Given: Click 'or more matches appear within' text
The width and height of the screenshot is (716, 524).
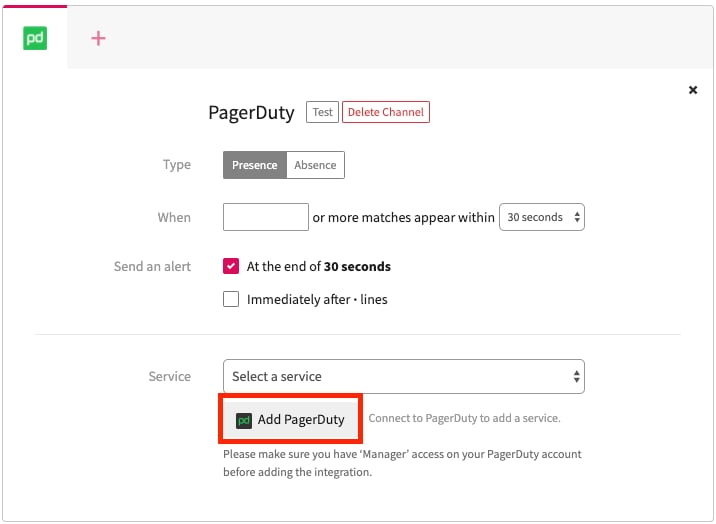Looking at the screenshot, I should (403, 217).
